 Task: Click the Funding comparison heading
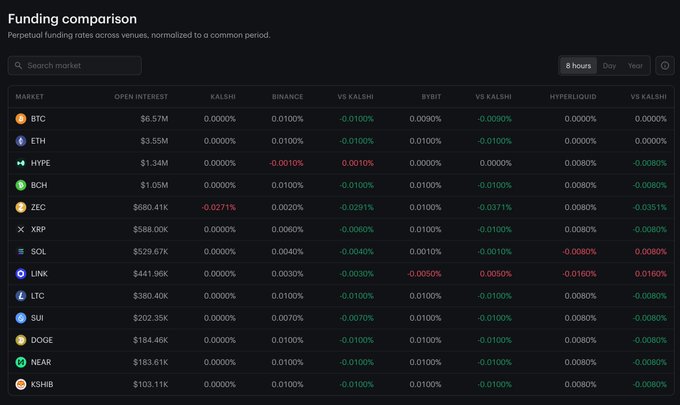click(72, 19)
